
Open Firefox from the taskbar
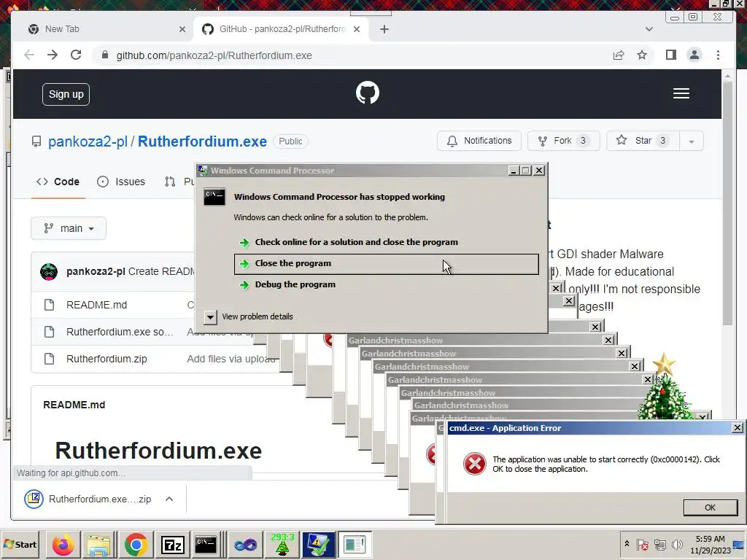[63, 545]
